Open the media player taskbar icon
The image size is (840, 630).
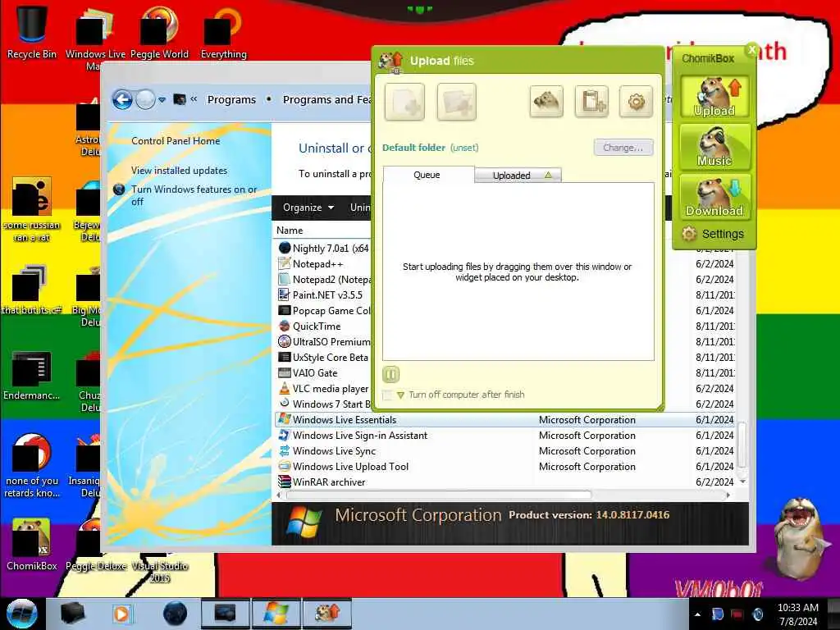[x=121, y=614]
